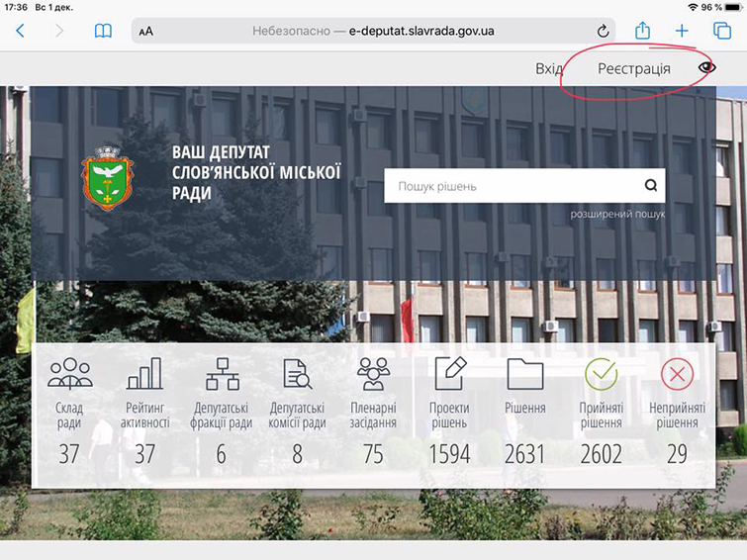
Task: Open the Safari bookmarks book icon
Action: click(x=103, y=31)
